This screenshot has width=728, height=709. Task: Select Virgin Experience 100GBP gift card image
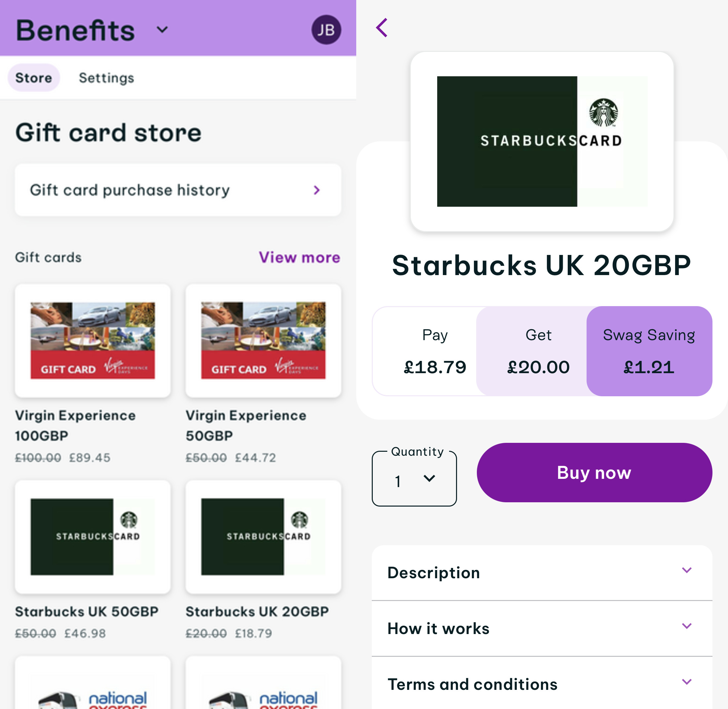93,341
